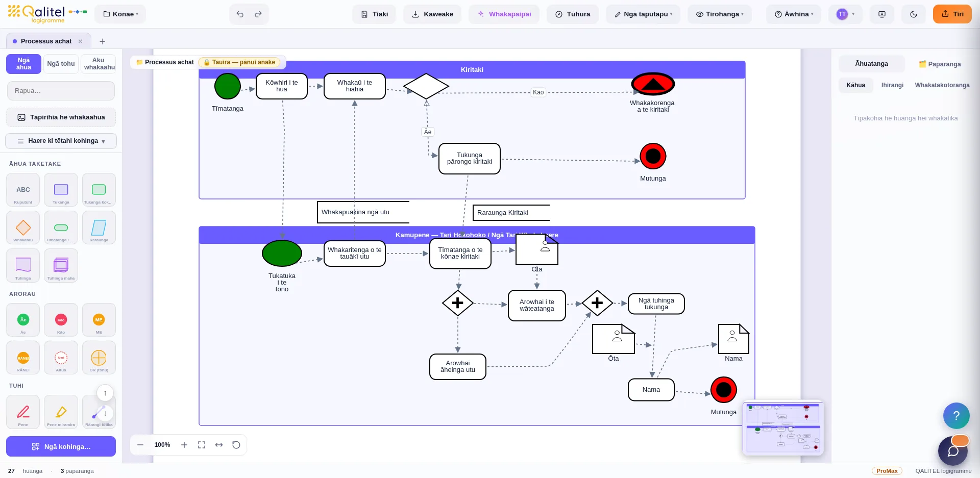Viewport: 980px width, 478px height.
Task: Open the chat bubble widget
Action: [x=953, y=451]
